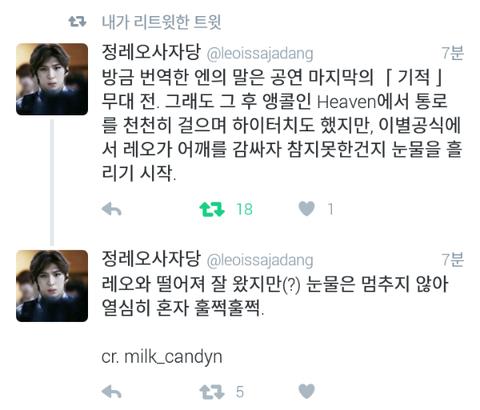Undo retweet on the first tweet
Image resolution: width=480 pixels, height=410 pixels.
(x=212, y=209)
